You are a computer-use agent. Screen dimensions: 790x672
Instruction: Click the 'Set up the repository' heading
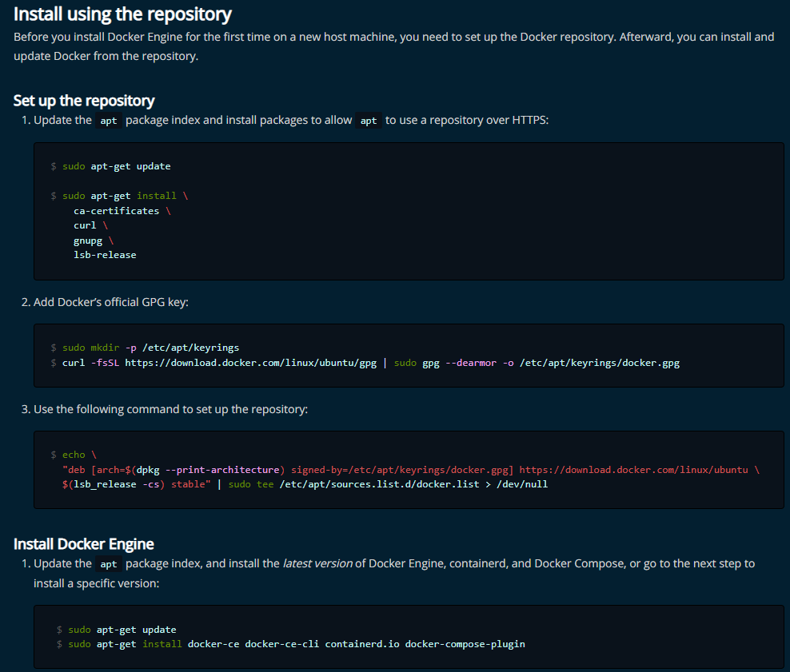[84, 101]
